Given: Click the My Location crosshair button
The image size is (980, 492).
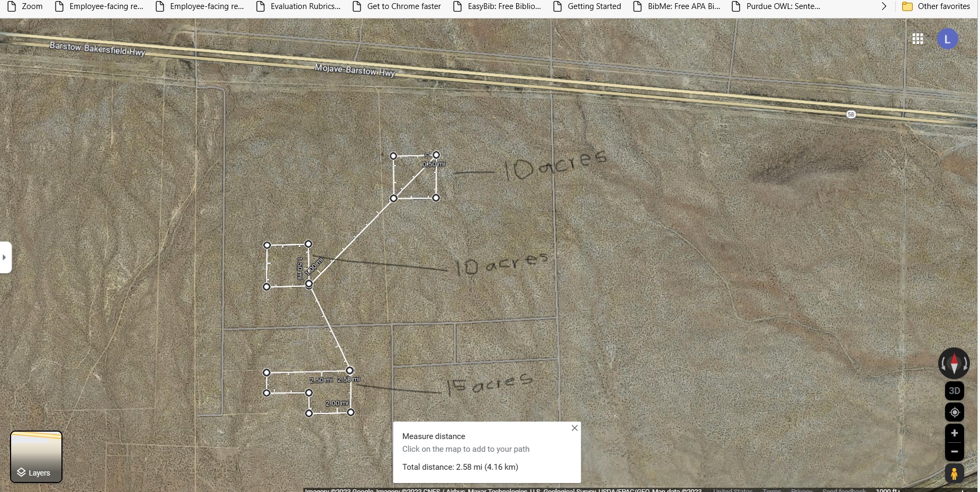Looking at the screenshot, I should click(x=954, y=412).
